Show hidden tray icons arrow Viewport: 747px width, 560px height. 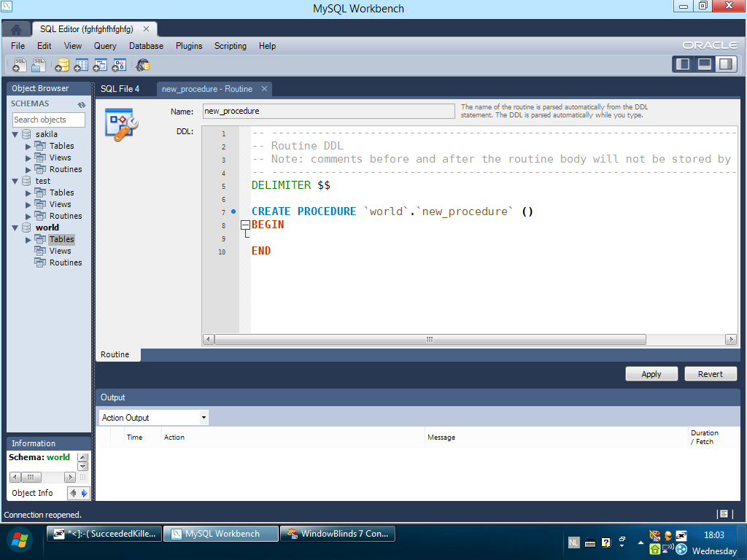coord(640,542)
